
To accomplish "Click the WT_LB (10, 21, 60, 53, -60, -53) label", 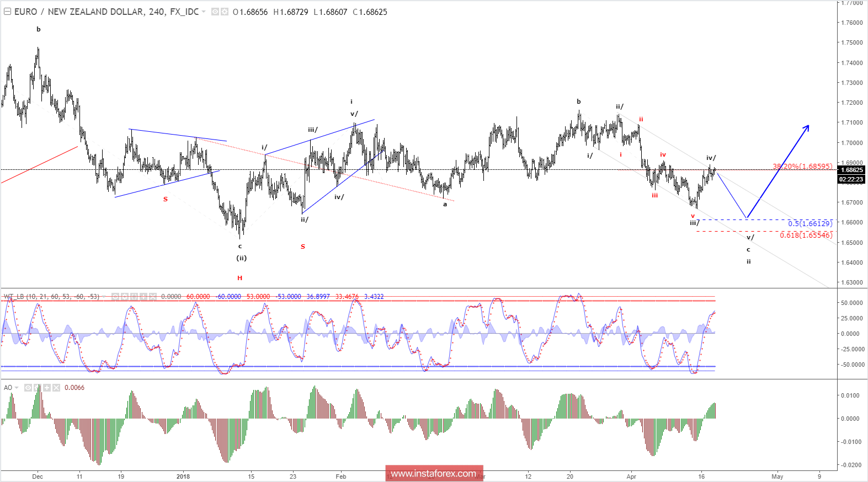I will pyautogui.click(x=51, y=297).
